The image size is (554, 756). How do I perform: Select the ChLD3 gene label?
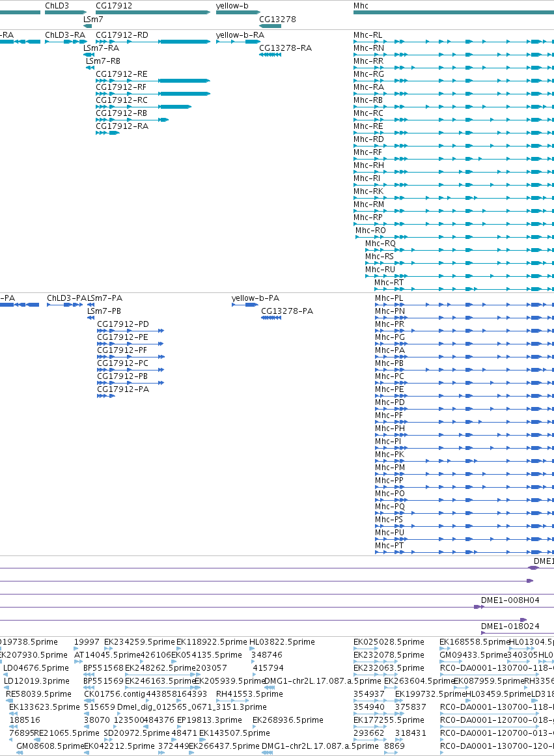pos(57,6)
